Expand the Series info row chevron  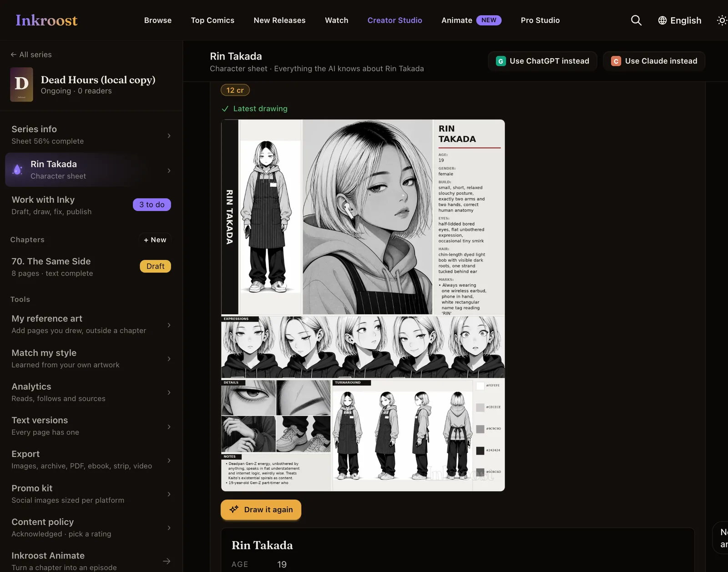[169, 135]
